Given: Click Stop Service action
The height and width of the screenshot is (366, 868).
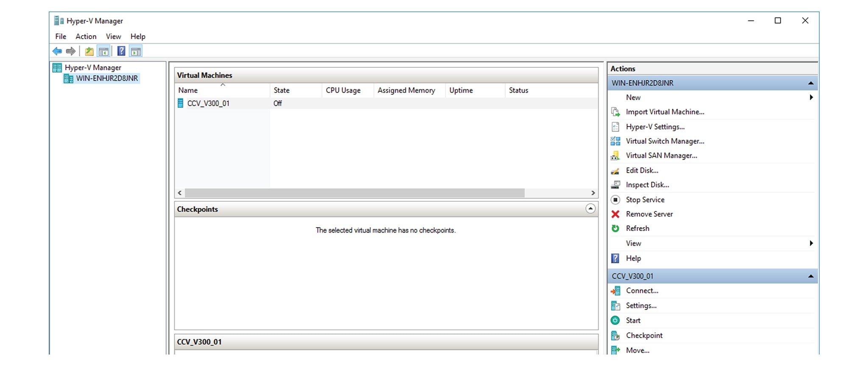Looking at the screenshot, I should pos(645,200).
